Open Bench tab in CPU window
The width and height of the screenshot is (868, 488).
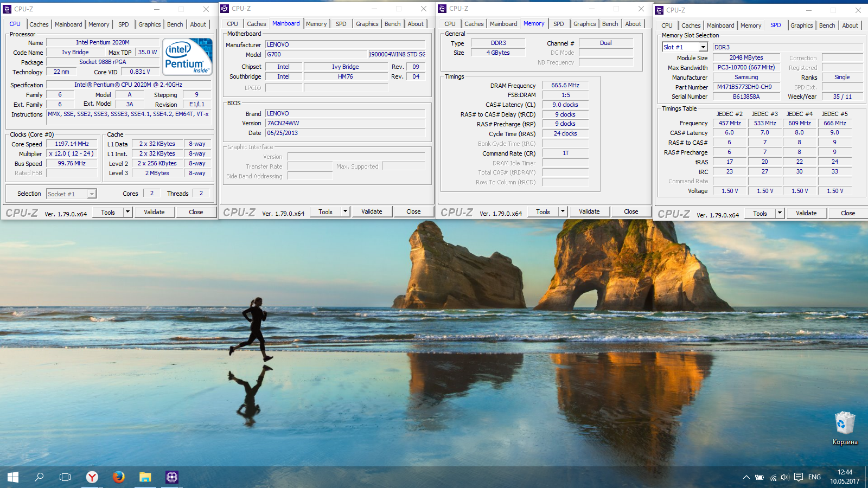175,24
